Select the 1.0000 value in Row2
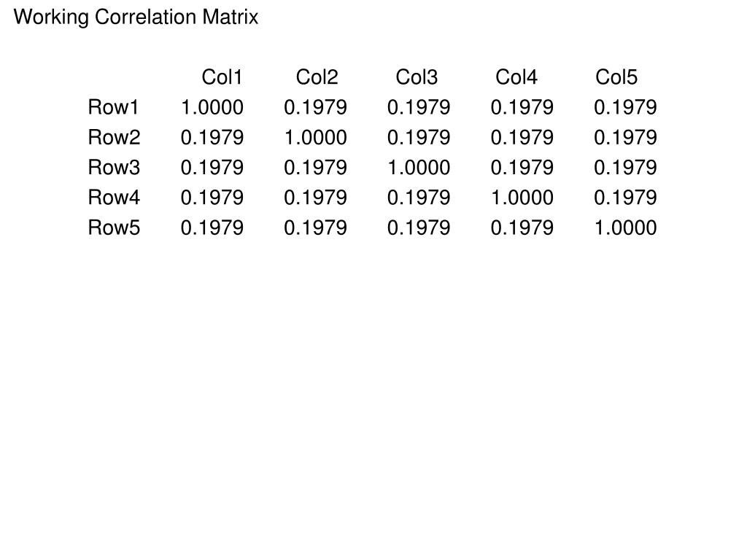The image size is (747, 560). [315, 137]
